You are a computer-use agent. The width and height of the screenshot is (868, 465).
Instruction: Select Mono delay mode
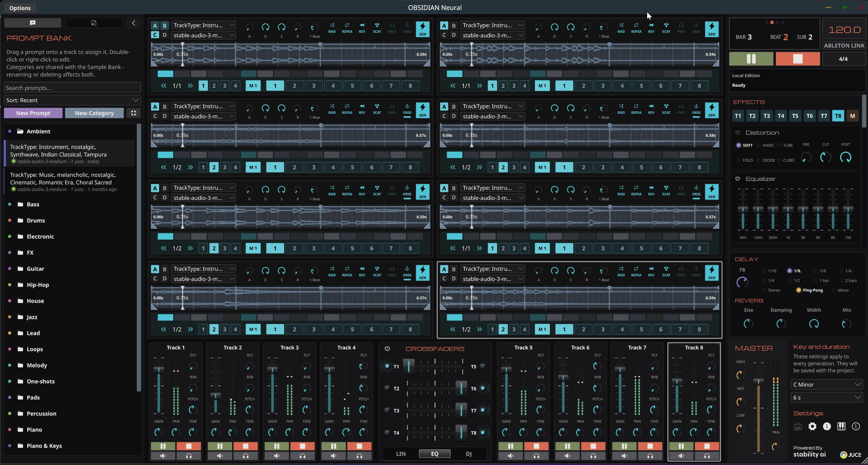[840, 290]
